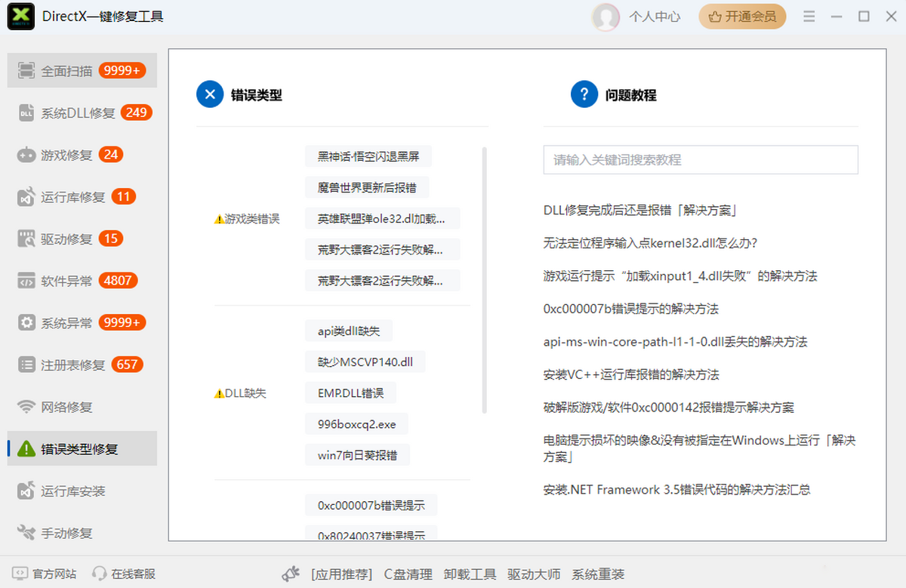Switch to 运行库修复 tab
The width and height of the screenshot is (906, 588).
click(x=82, y=197)
